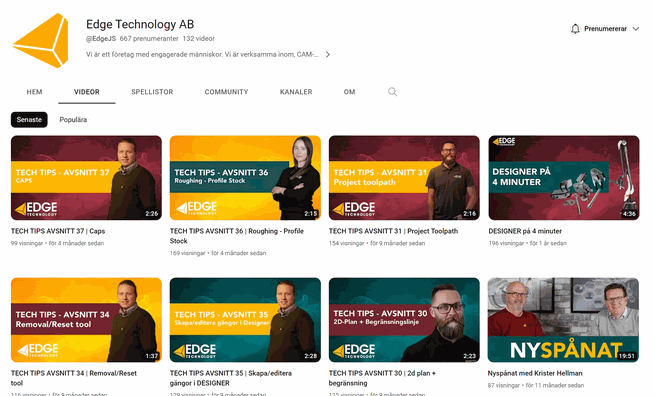
Task: Click the channel description text 'Vi är ett företag'
Action: (202, 54)
